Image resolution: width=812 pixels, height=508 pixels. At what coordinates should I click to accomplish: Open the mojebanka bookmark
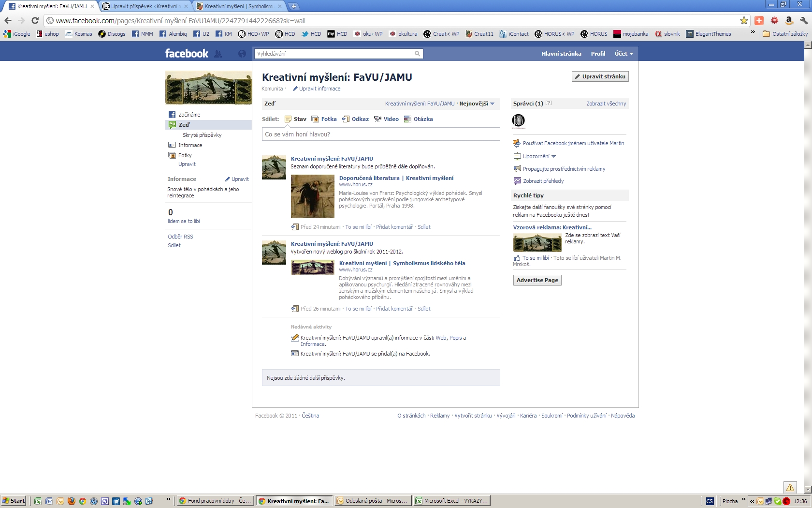631,34
